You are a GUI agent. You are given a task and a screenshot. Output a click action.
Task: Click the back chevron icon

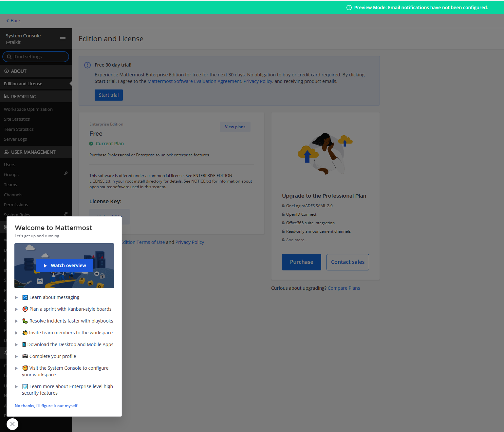coord(8,21)
